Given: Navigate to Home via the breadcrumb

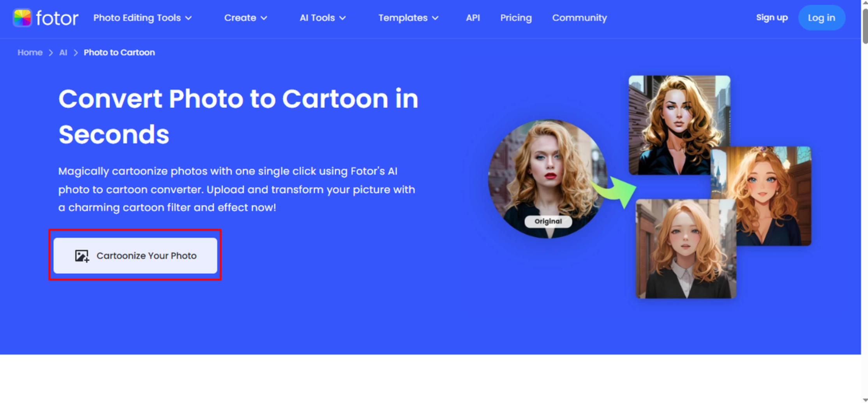Looking at the screenshot, I should (30, 52).
